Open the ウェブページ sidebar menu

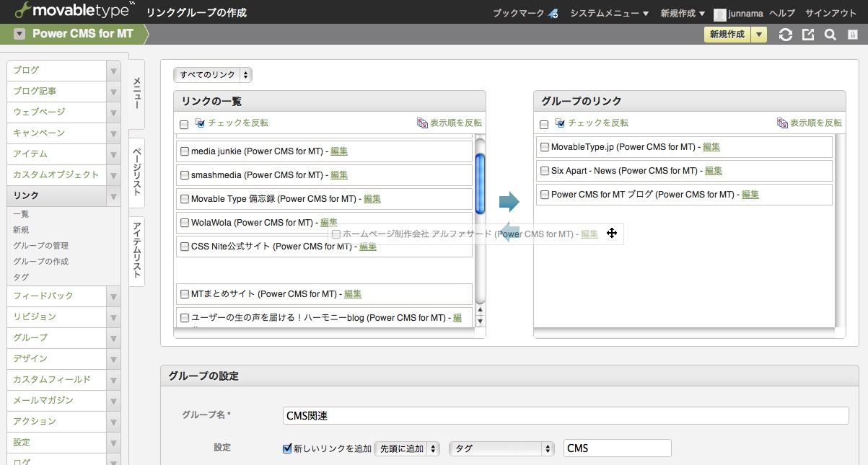pos(57,112)
